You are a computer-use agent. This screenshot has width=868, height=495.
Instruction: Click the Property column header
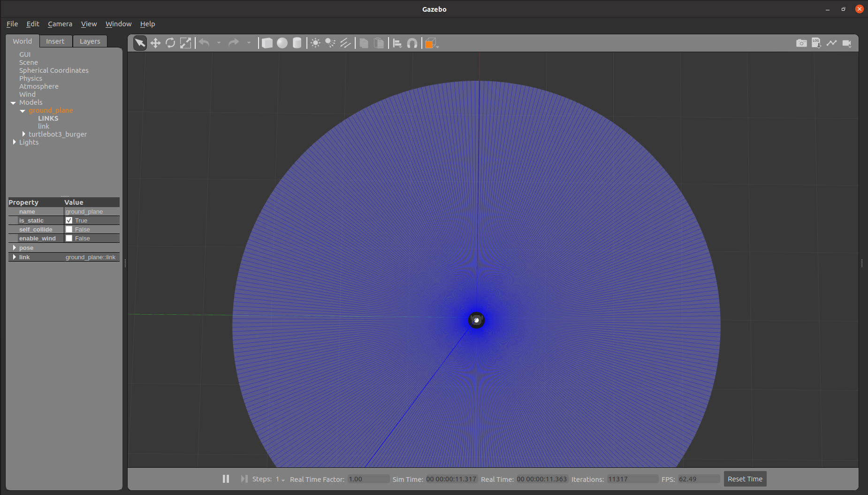(x=36, y=202)
